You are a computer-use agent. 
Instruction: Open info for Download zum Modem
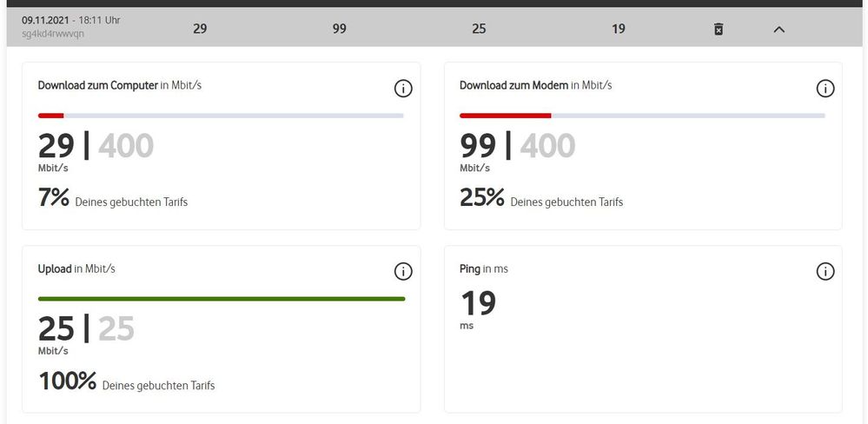pyautogui.click(x=825, y=88)
